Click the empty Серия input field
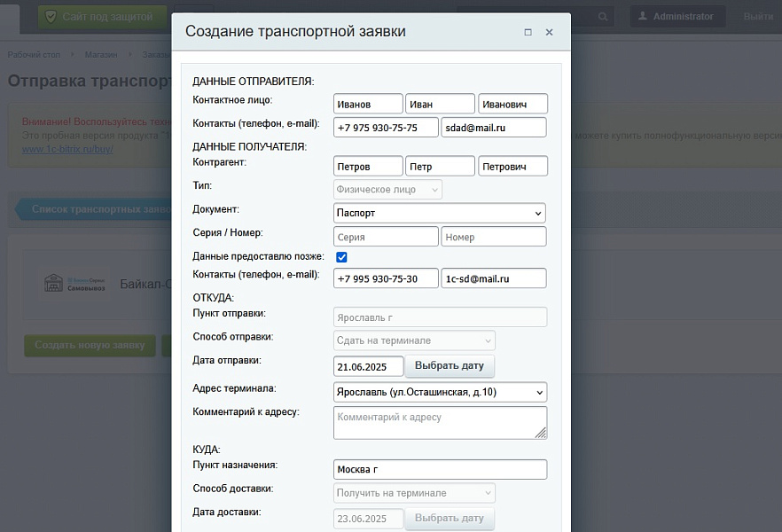 pyautogui.click(x=385, y=236)
